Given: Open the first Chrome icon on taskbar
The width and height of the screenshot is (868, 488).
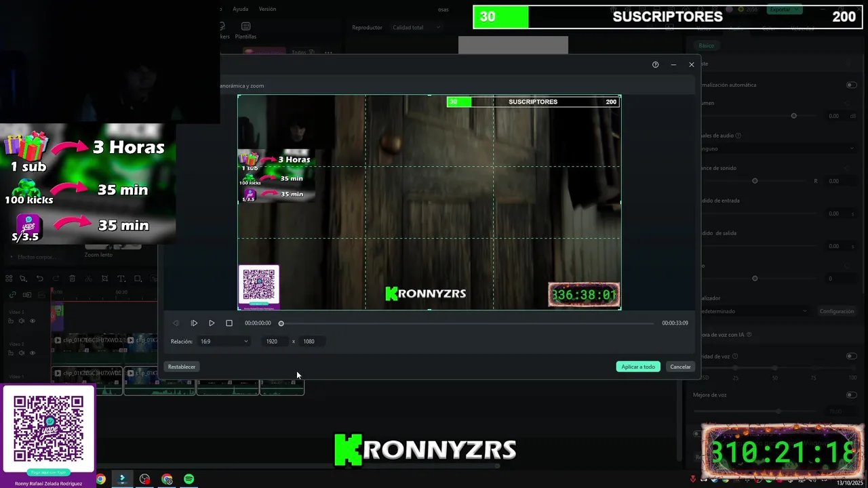Looking at the screenshot, I should [x=100, y=479].
